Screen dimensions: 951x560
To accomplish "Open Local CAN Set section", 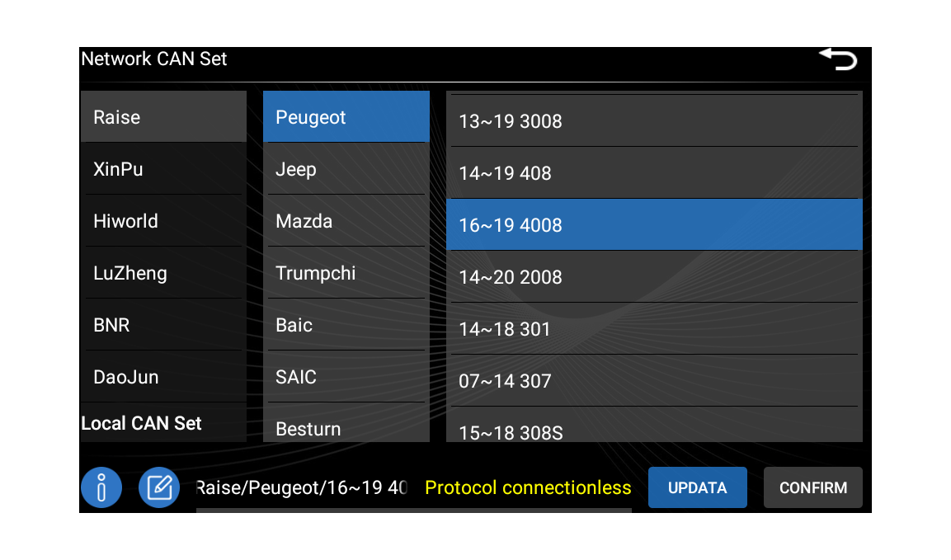I will [142, 423].
